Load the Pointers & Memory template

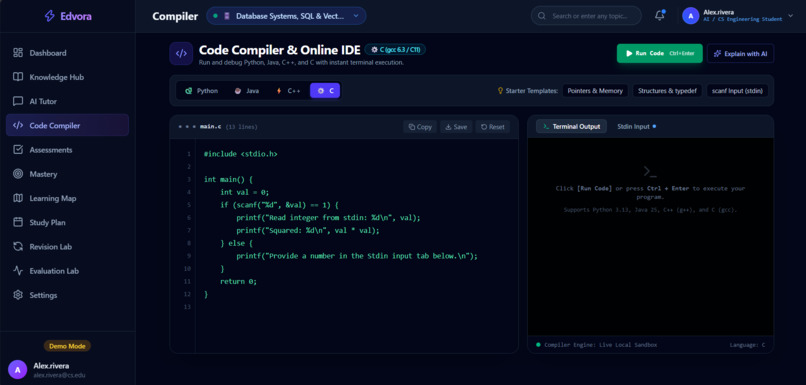595,90
